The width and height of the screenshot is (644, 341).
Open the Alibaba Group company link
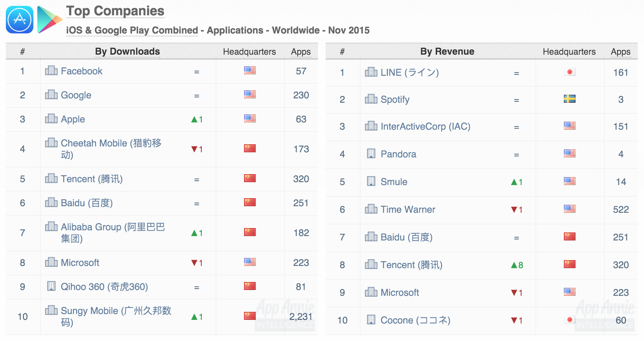tap(113, 233)
